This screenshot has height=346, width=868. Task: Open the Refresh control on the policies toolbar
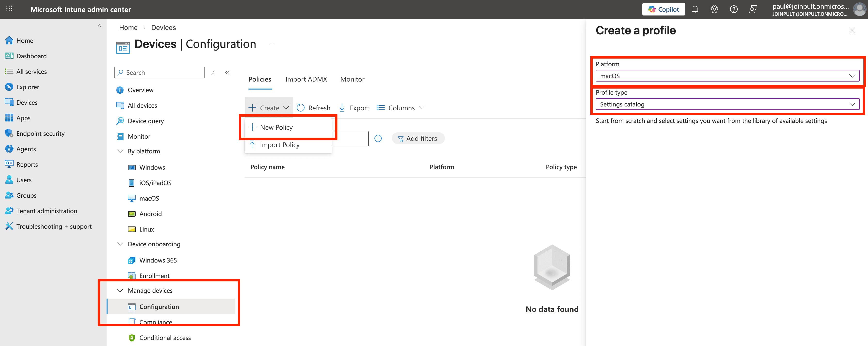[x=313, y=108]
